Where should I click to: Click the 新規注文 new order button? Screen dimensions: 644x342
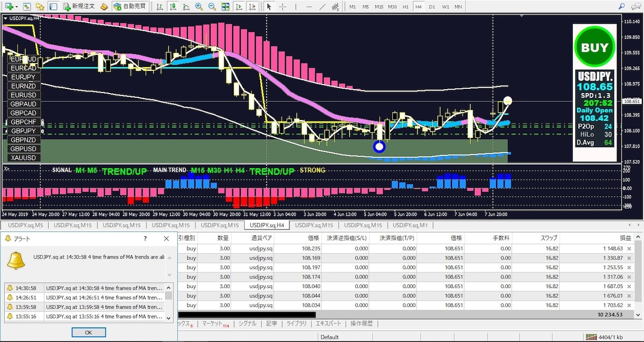coord(79,6)
